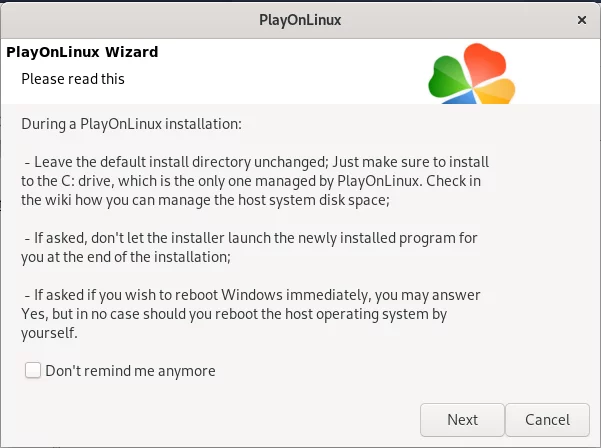Click the PlayOnLinux window title bar
The width and height of the screenshot is (601, 448).
tap(300, 20)
